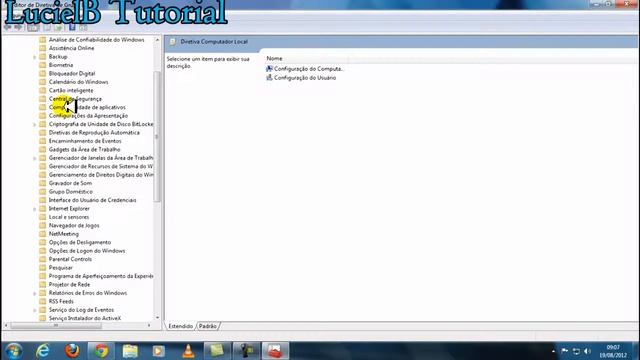Click the Windows Start orb
The height and width of the screenshot is (360, 640).
point(13,351)
